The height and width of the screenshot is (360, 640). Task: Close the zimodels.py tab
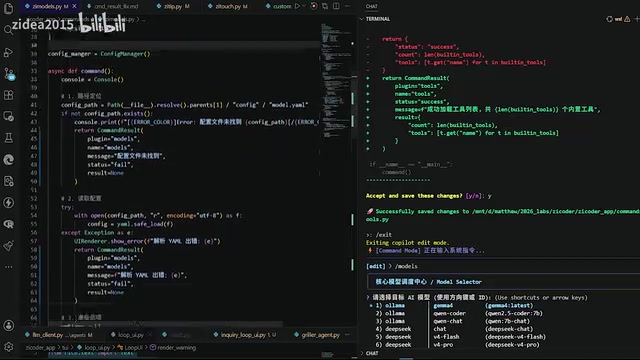click(x=74, y=6)
